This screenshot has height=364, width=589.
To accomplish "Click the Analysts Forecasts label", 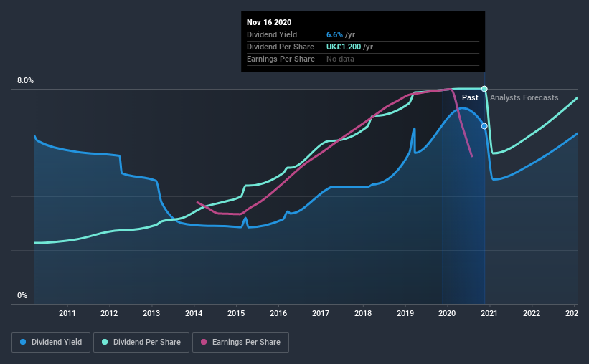I will [524, 97].
